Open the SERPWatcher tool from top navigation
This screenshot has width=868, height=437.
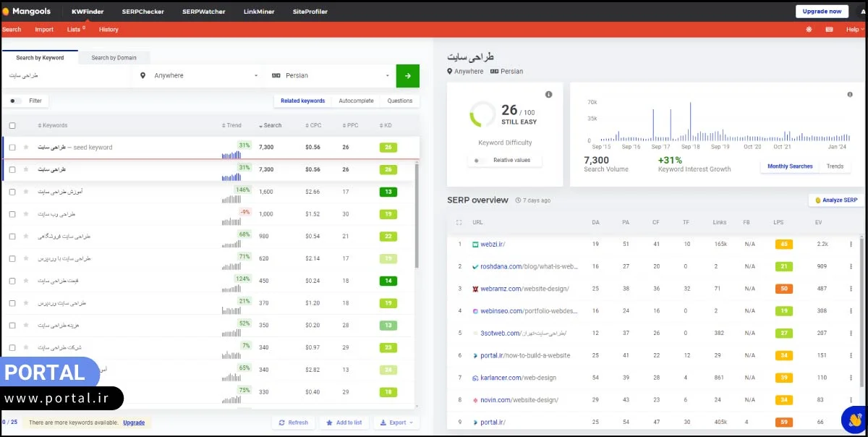[203, 11]
